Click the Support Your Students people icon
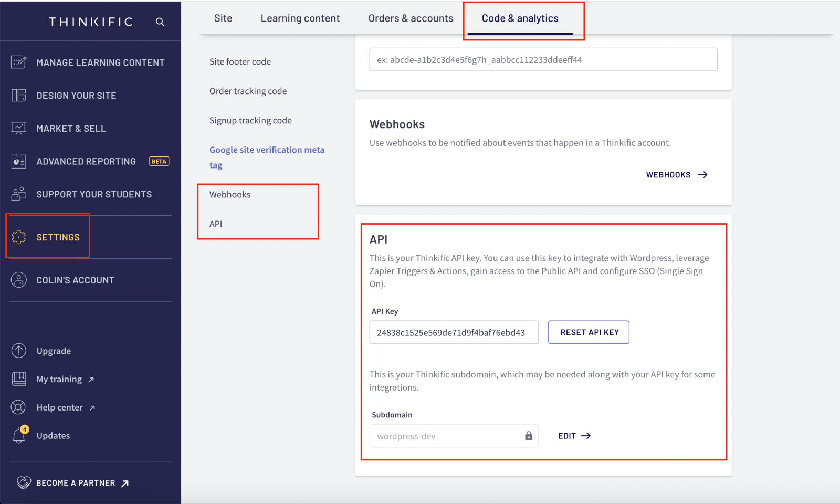Image resolution: width=840 pixels, height=504 pixels. point(19,194)
